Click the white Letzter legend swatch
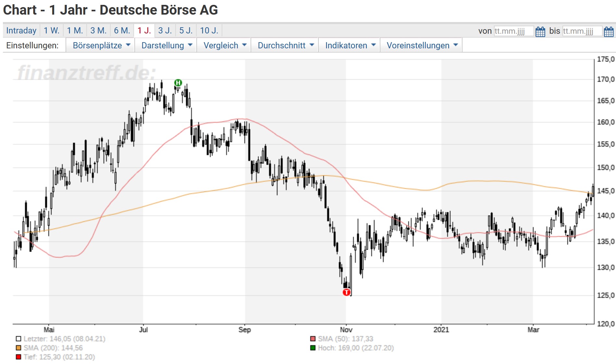Screen dimensions: 616x364 (18, 339)
